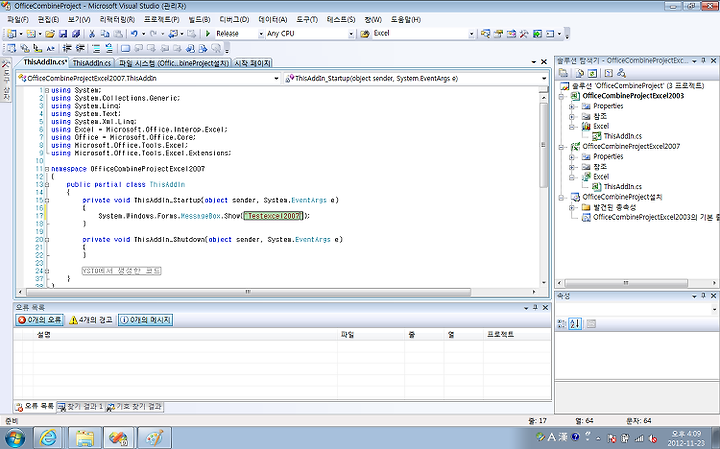Screen dimensions: 720x449
Task: Open the Any CPU platform dropdown
Action: [351, 34]
